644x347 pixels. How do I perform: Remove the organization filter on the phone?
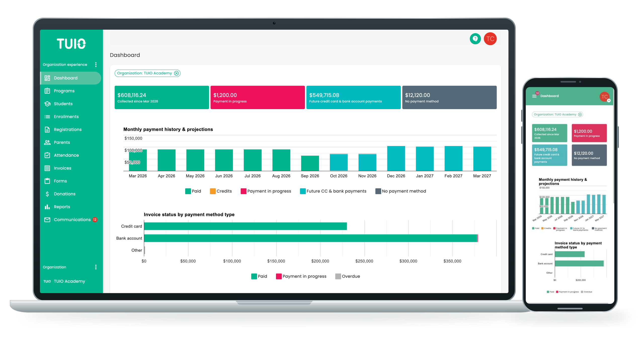tap(580, 114)
